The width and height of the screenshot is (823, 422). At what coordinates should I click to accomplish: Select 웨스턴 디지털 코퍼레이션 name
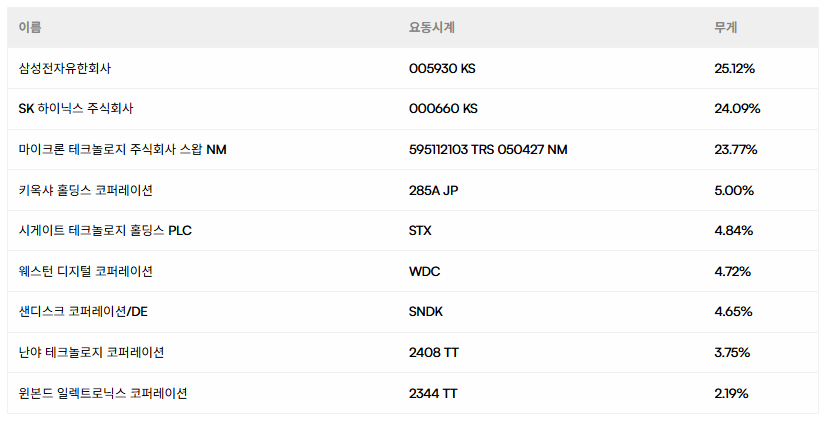click(x=86, y=271)
